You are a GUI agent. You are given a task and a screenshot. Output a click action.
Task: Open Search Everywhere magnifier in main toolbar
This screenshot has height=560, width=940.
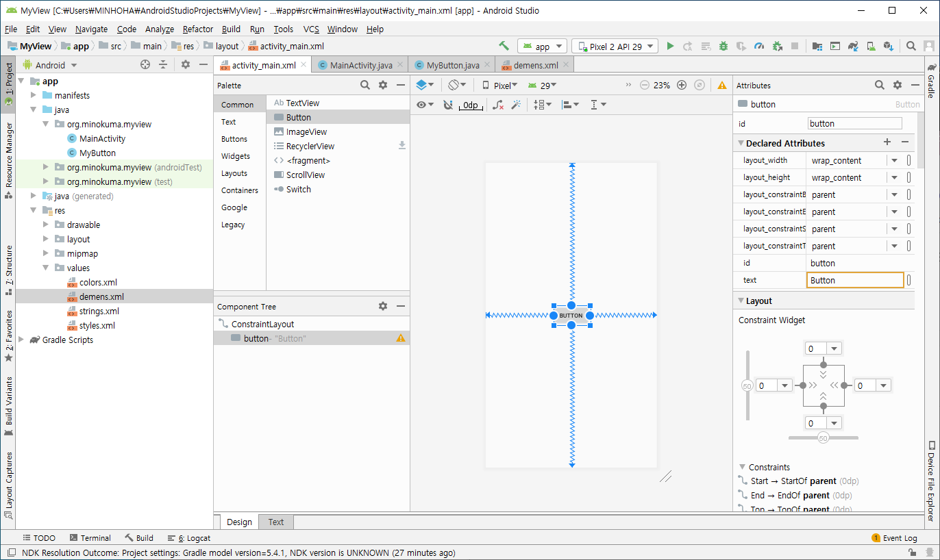[x=911, y=46]
